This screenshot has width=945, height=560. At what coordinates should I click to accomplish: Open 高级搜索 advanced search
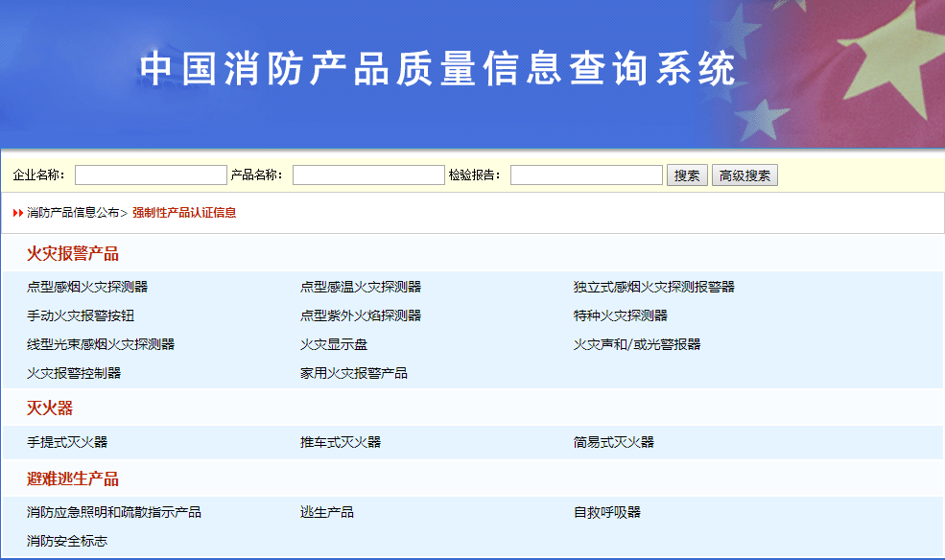(744, 175)
